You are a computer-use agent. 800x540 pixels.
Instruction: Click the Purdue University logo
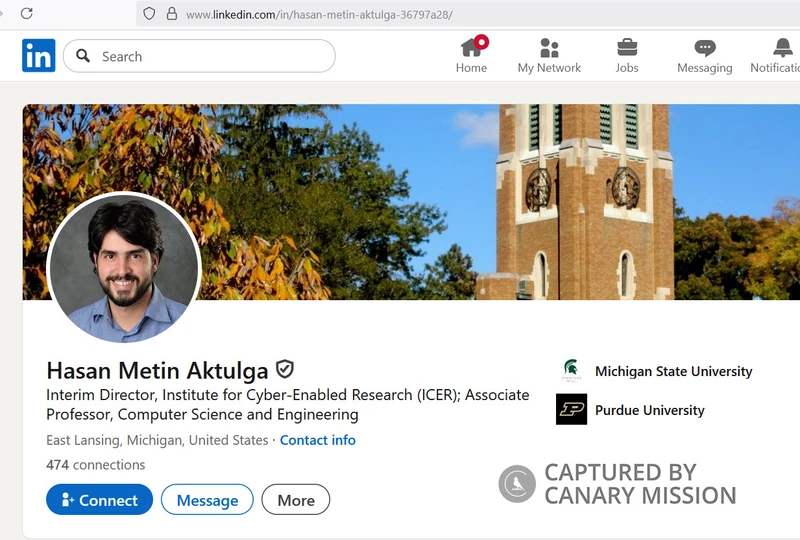pyautogui.click(x=571, y=410)
